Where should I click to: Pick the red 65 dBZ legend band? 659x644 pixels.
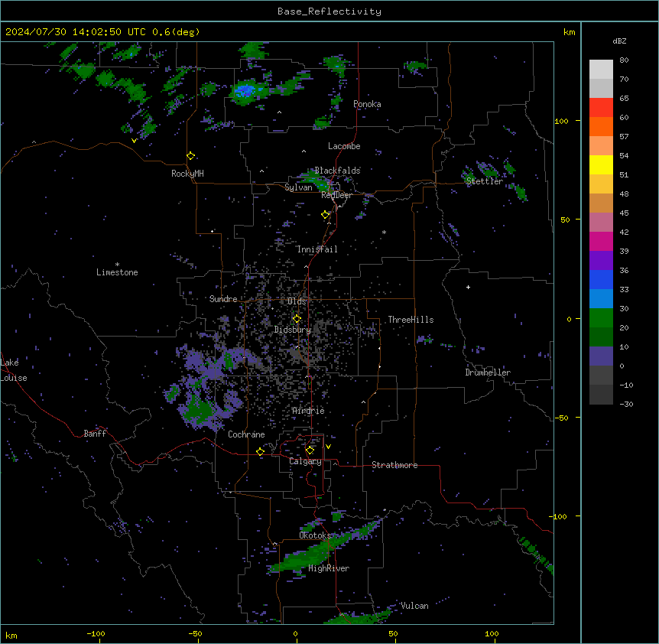(x=601, y=107)
